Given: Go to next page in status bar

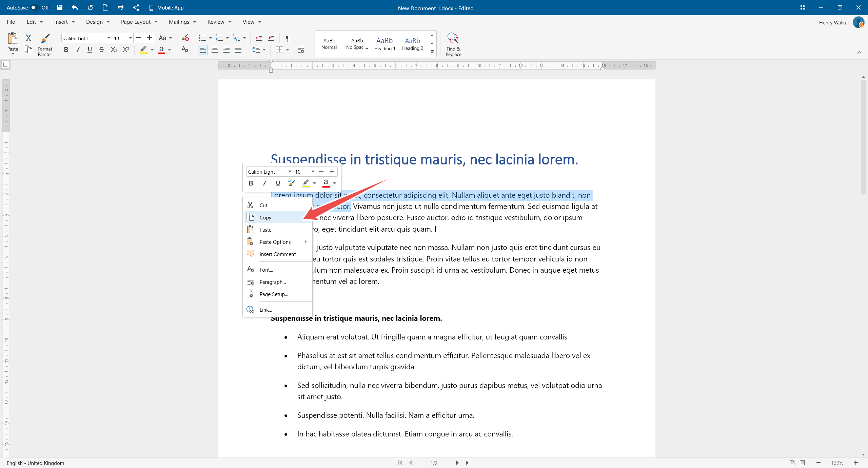Looking at the screenshot, I should [x=457, y=463].
